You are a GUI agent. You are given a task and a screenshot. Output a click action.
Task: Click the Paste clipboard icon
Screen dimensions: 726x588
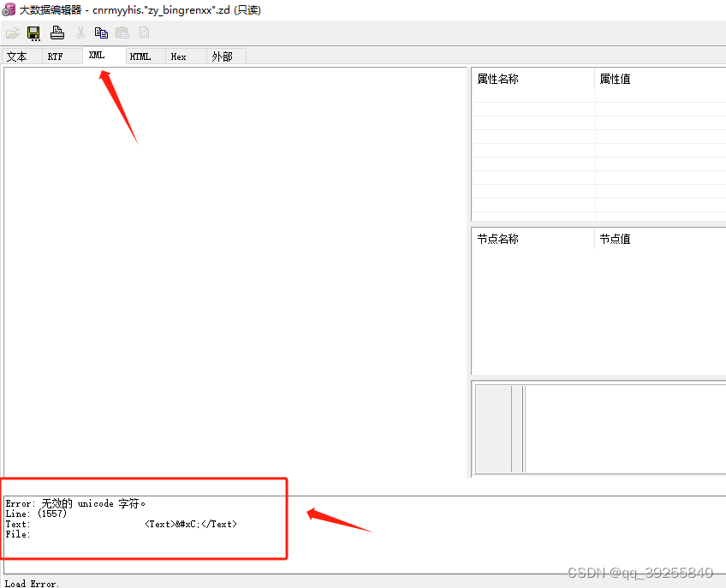pos(122,33)
